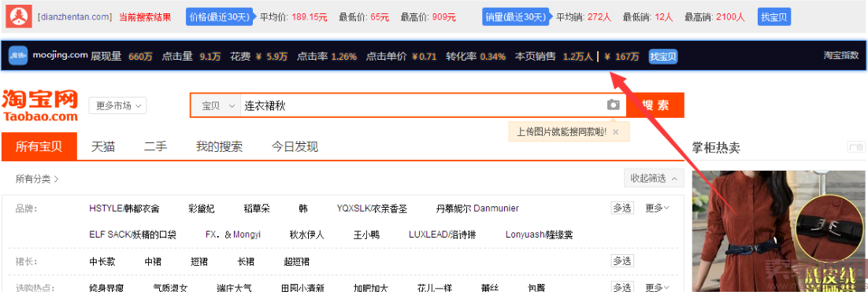Click 多选 in the 选购热点 row
This screenshot has width=868, height=295.
622,287
